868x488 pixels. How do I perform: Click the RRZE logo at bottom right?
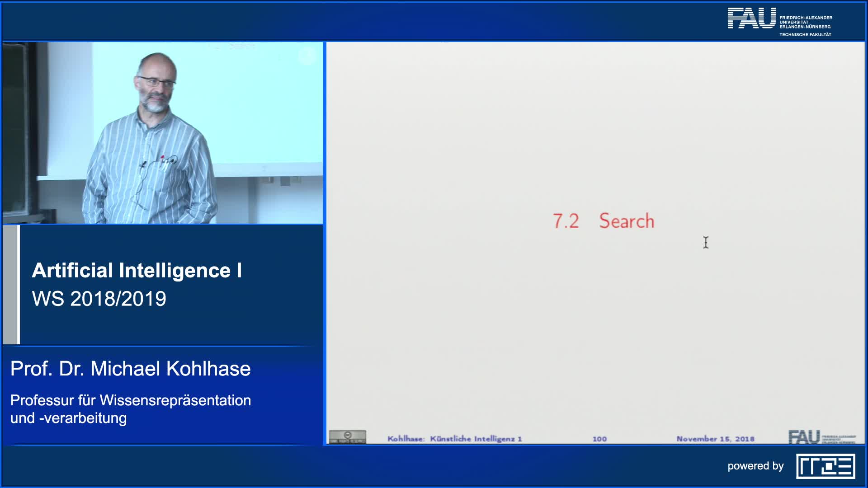click(x=826, y=466)
